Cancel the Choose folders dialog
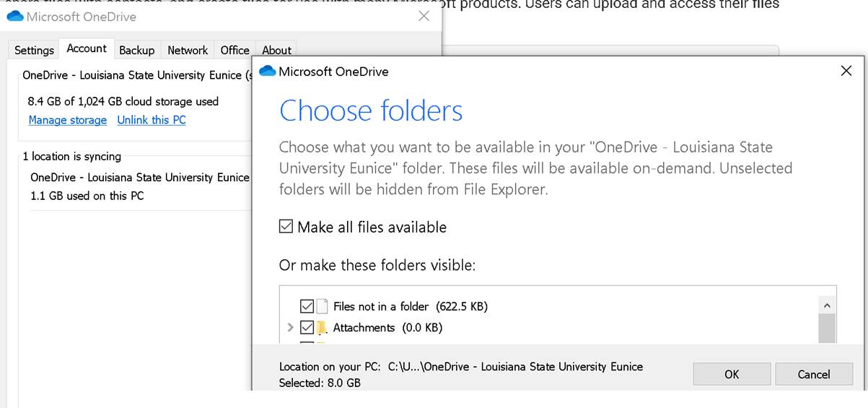This screenshot has height=408, width=868. coord(814,374)
